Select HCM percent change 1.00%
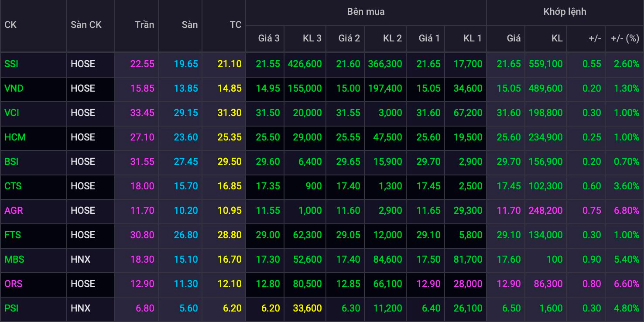The width and height of the screenshot is (644, 322). pyautogui.click(x=627, y=137)
